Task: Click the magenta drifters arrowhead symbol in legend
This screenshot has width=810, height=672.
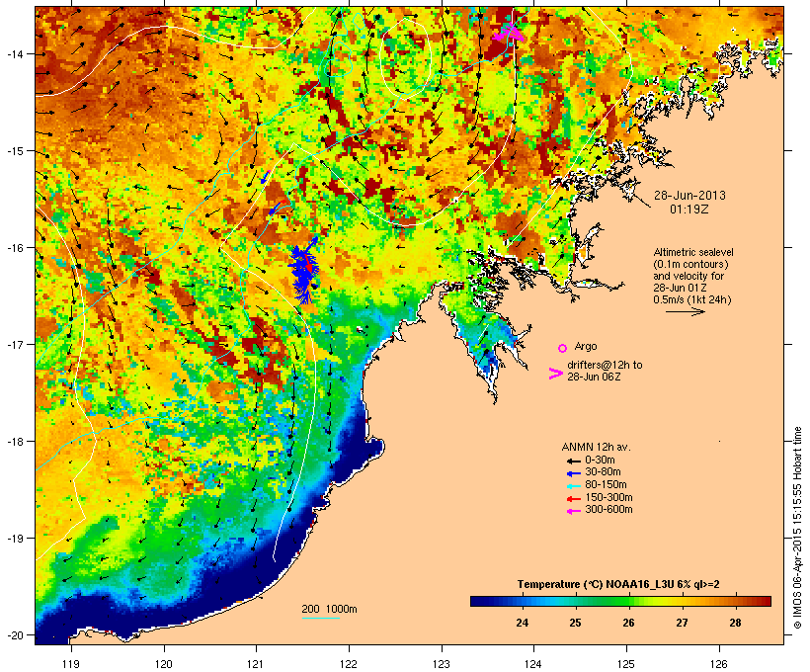Action: (x=555, y=374)
